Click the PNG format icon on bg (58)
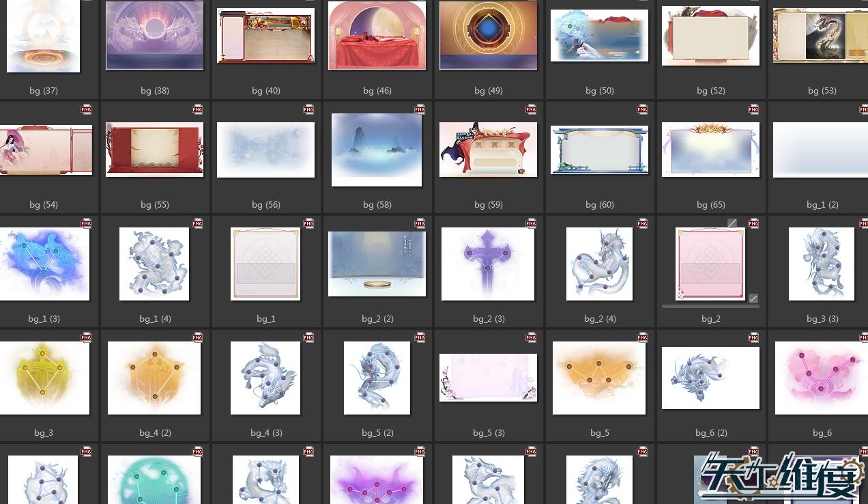The width and height of the screenshot is (868, 504). pyautogui.click(x=420, y=109)
